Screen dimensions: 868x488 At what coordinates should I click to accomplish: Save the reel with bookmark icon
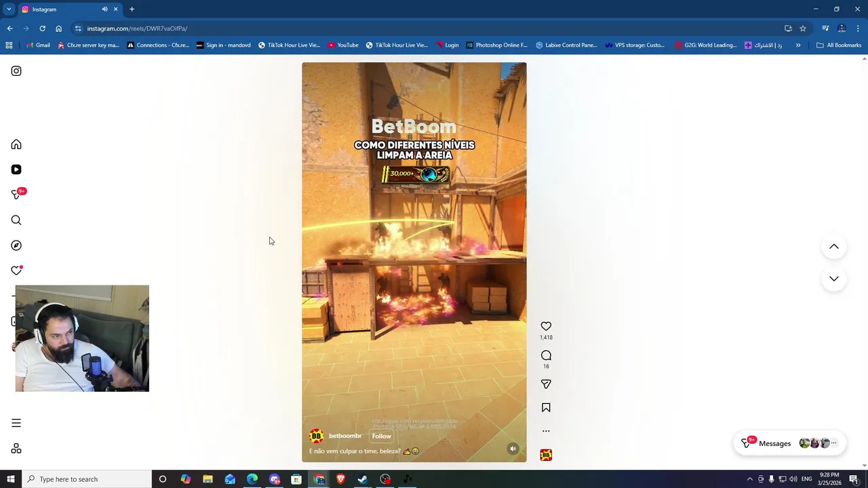click(x=546, y=407)
